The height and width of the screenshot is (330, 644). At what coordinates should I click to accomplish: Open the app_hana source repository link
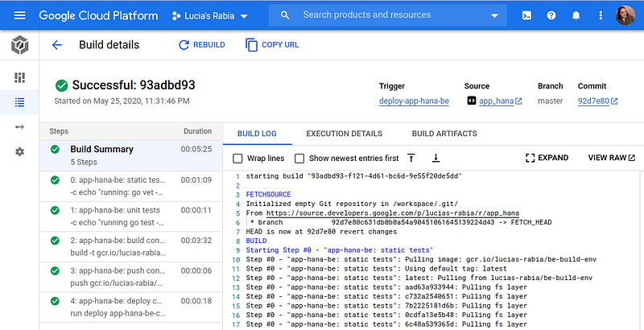496,101
